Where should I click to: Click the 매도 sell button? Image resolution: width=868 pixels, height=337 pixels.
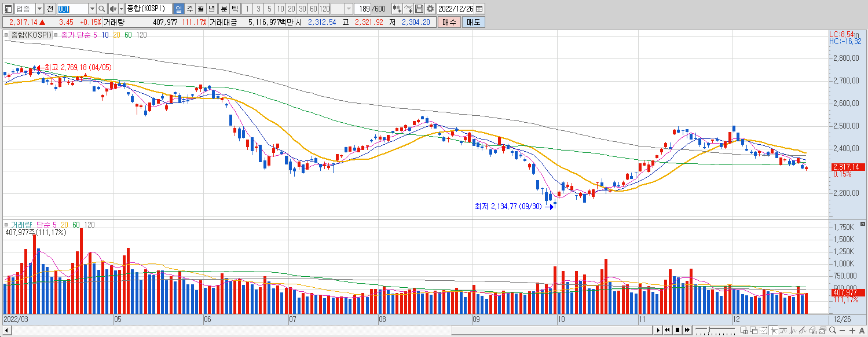[474, 22]
